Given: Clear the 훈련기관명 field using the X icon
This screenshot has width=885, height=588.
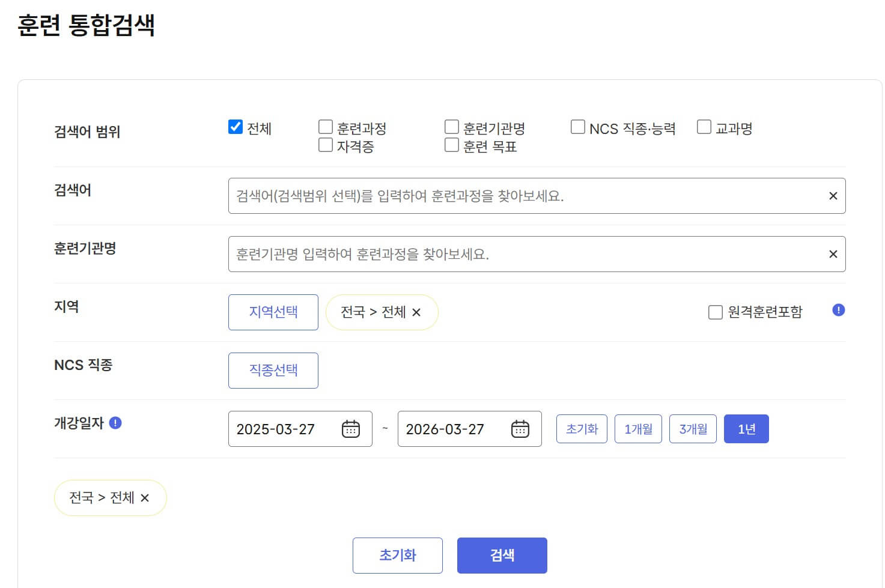Looking at the screenshot, I should coord(833,254).
